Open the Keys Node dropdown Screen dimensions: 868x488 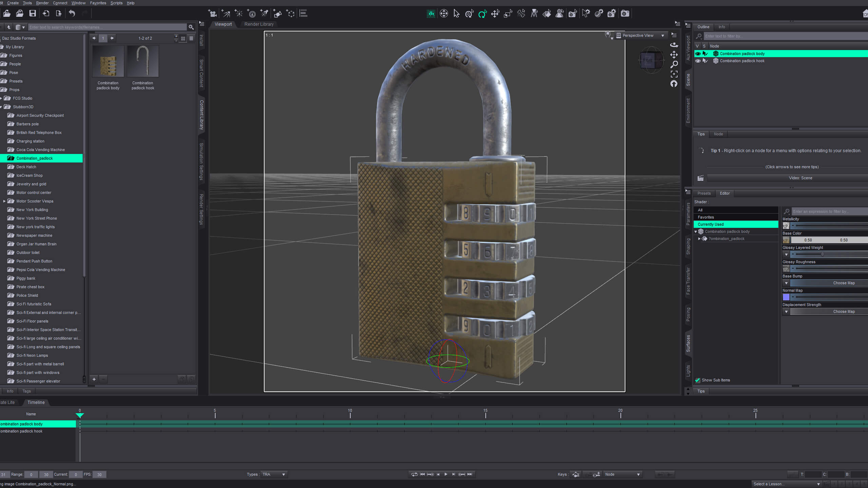pyautogui.click(x=622, y=474)
